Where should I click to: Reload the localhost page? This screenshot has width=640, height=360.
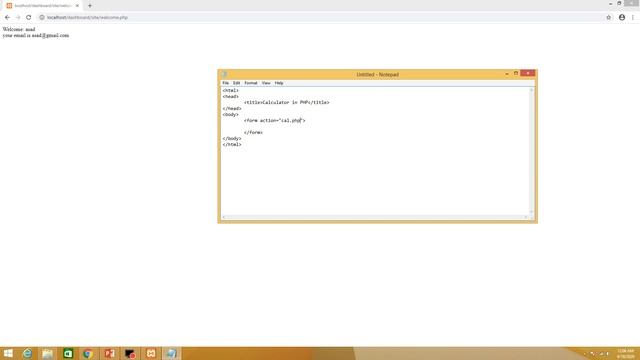[29, 18]
